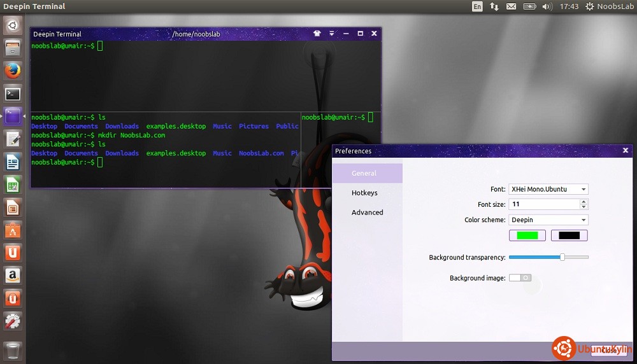Image resolution: width=637 pixels, height=364 pixels.
Task: Click the black background color swatch
Action: pos(569,235)
